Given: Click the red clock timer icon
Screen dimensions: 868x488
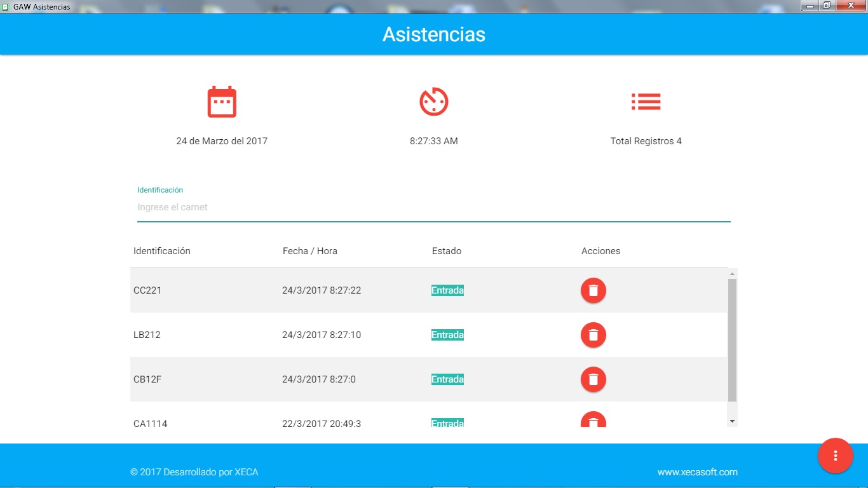Looking at the screenshot, I should click(x=434, y=102).
